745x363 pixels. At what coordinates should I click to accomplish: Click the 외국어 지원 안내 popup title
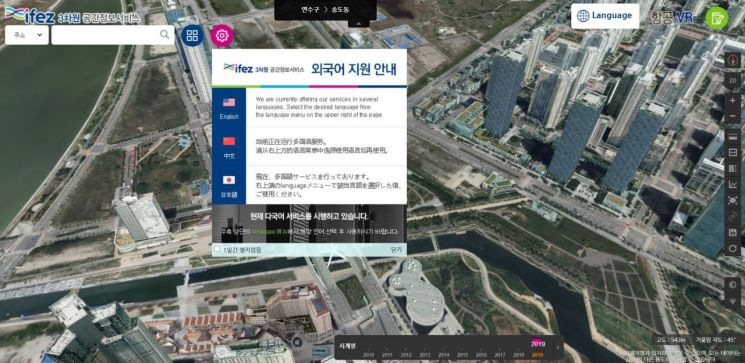[x=353, y=68]
